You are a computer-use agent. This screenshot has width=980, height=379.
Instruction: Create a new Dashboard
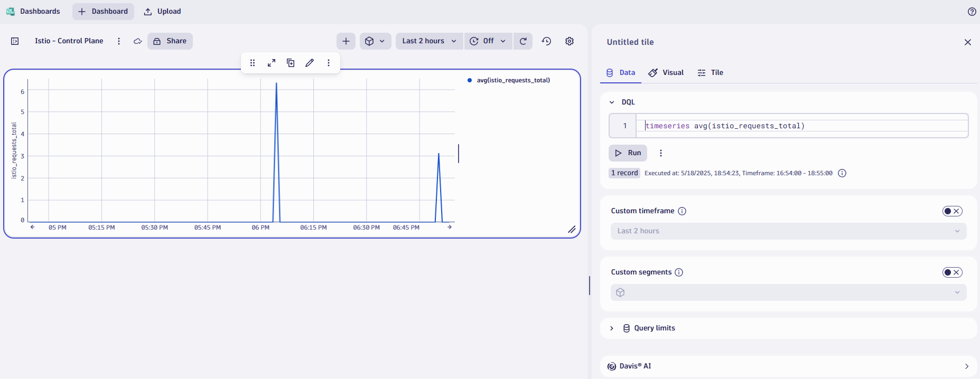(103, 12)
